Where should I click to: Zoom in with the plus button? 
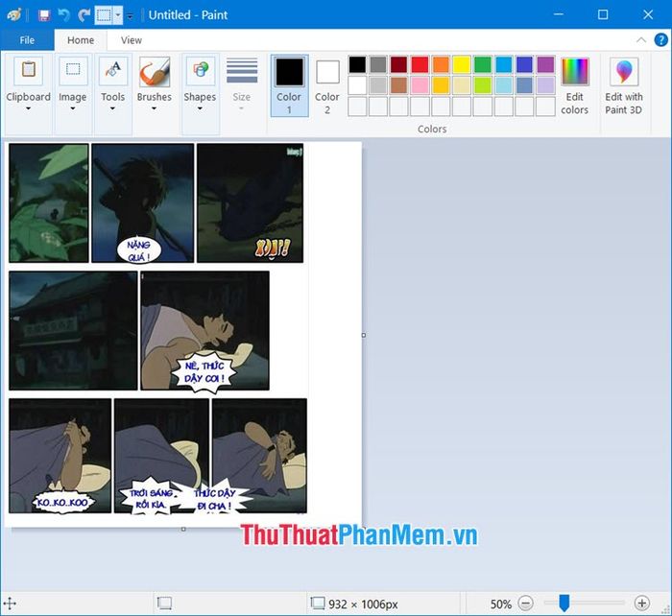point(641,604)
